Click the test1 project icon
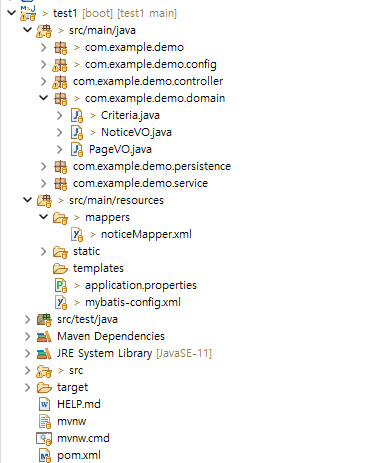Screen dimensions: 369x463 coord(28,13)
